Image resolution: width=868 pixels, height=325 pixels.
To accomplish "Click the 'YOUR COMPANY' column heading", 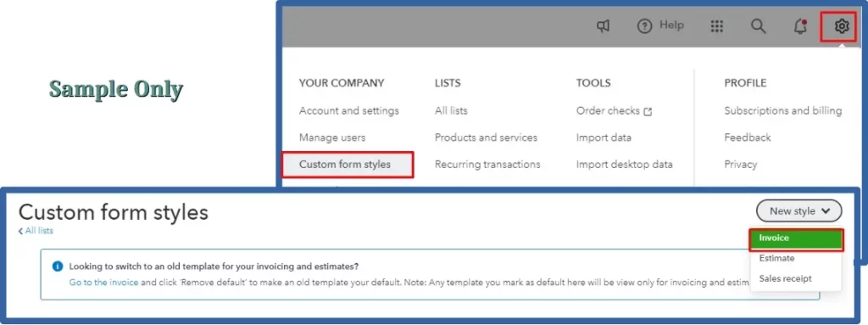I will point(342,83).
